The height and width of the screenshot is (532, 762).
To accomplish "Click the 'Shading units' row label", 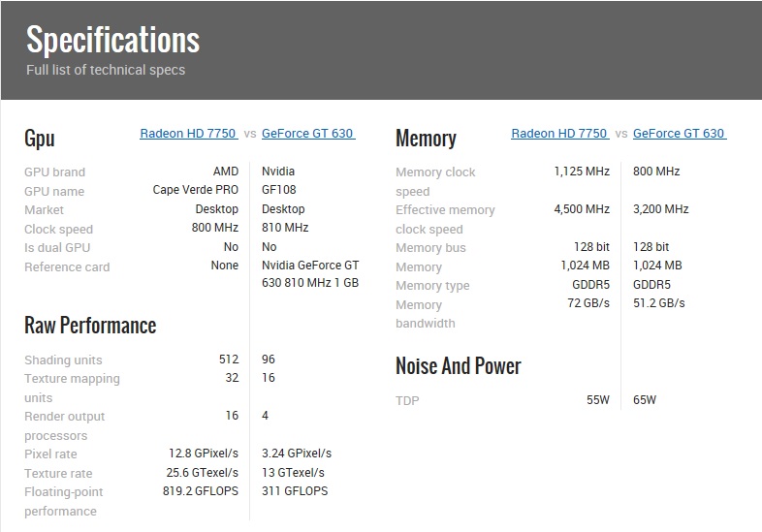I will pyautogui.click(x=63, y=360).
